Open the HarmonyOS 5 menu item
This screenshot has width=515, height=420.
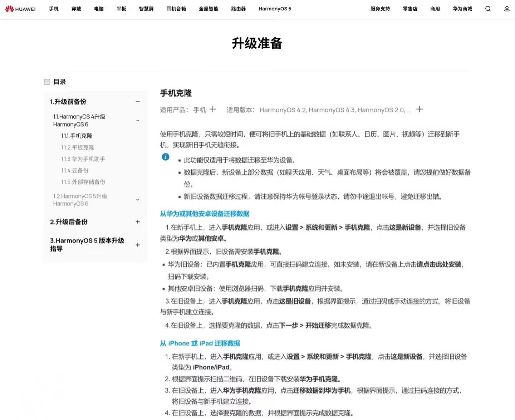tap(275, 9)
